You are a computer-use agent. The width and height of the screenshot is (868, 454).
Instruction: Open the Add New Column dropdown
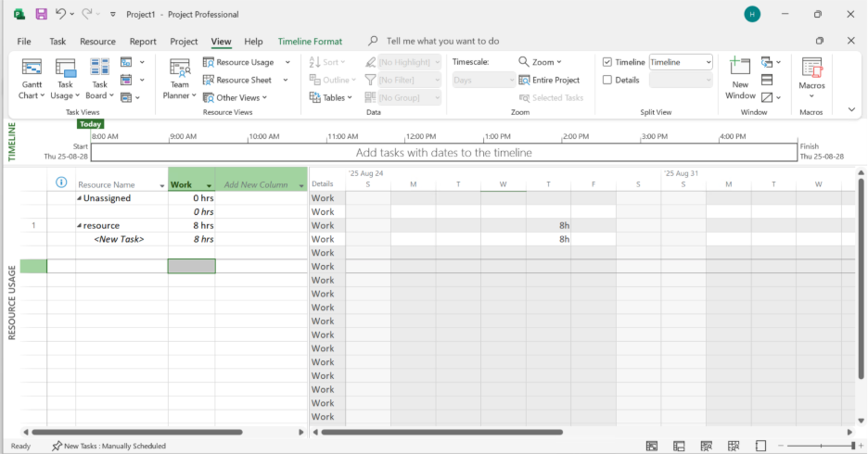[301, 186]
